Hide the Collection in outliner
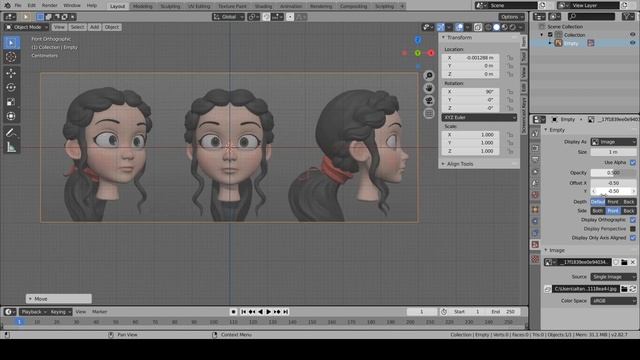 point(633,35)
